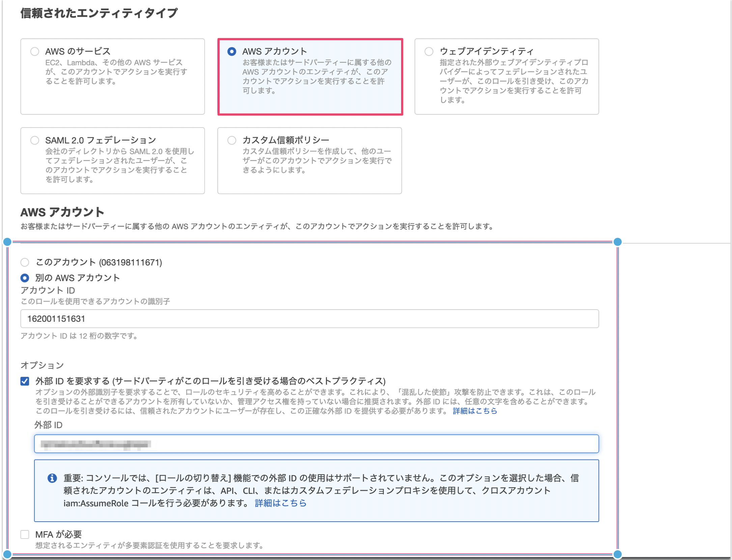Click the bottom-left selection resize handle

[7, 554]
